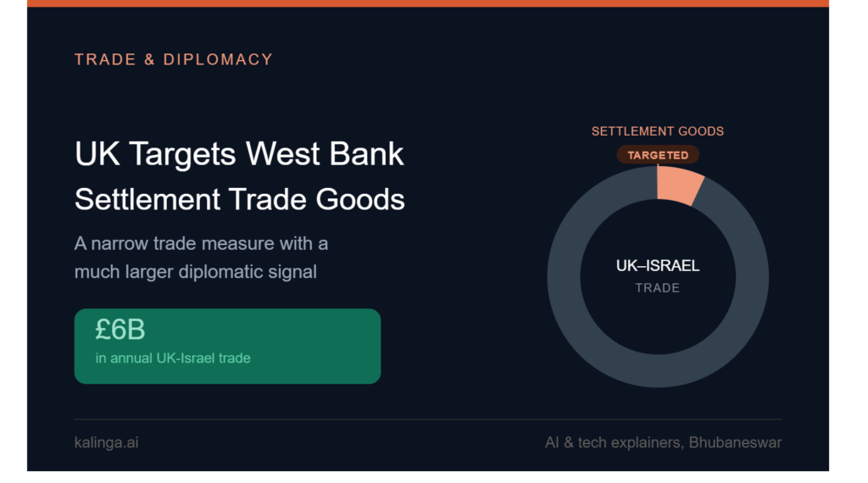Click the AI & tech explainers, Bhubaneswar tagline

pos(663,442)
